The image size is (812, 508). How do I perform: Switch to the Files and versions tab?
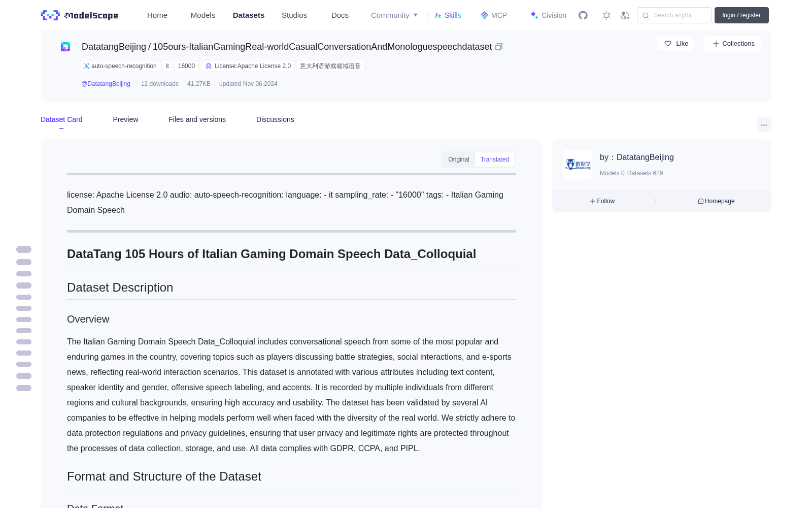pos(197,119)
